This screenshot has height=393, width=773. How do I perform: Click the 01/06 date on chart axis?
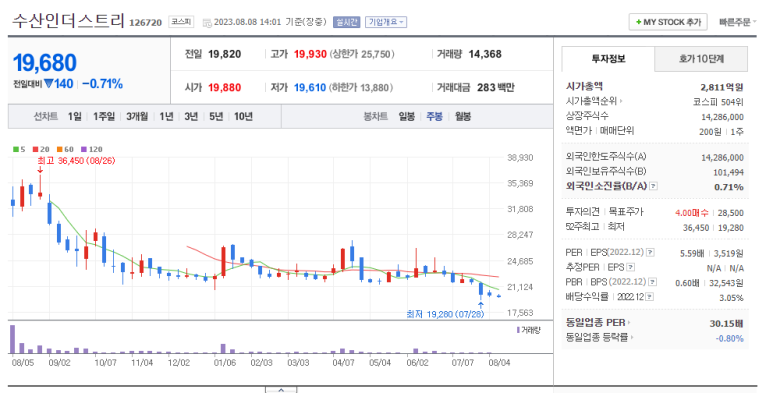(x=224, y=363)
